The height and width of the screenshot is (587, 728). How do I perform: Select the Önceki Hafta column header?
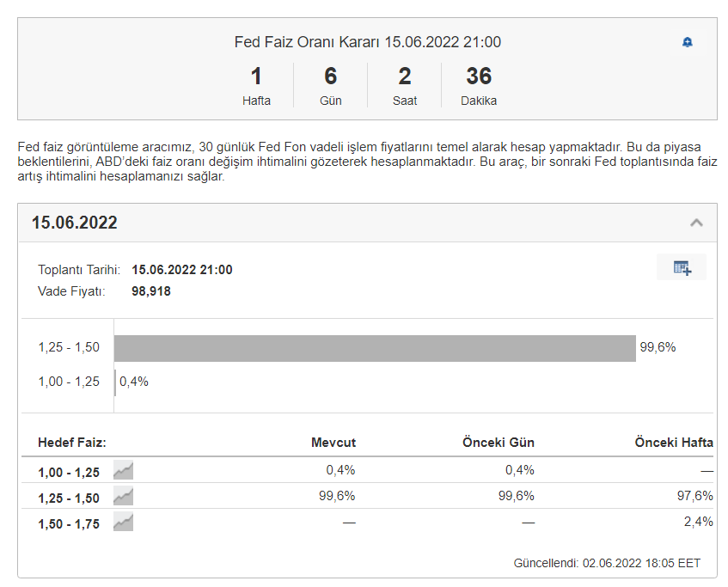coord(674,442)
